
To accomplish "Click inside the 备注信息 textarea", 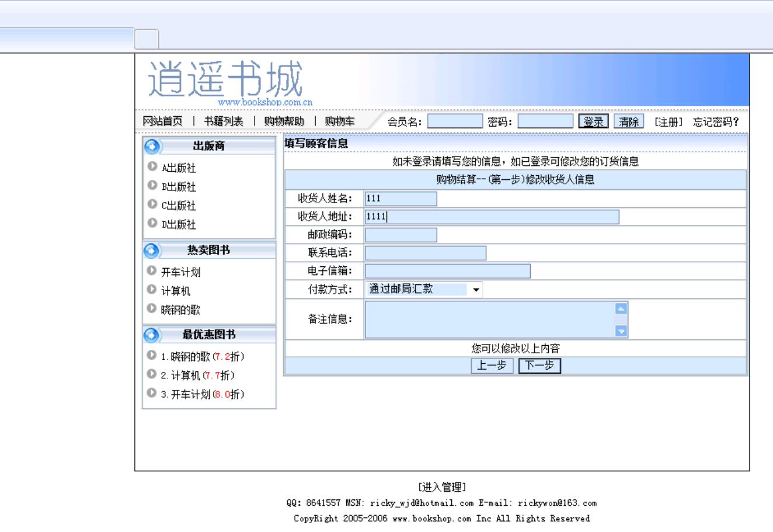I will (x=490, y=319).
